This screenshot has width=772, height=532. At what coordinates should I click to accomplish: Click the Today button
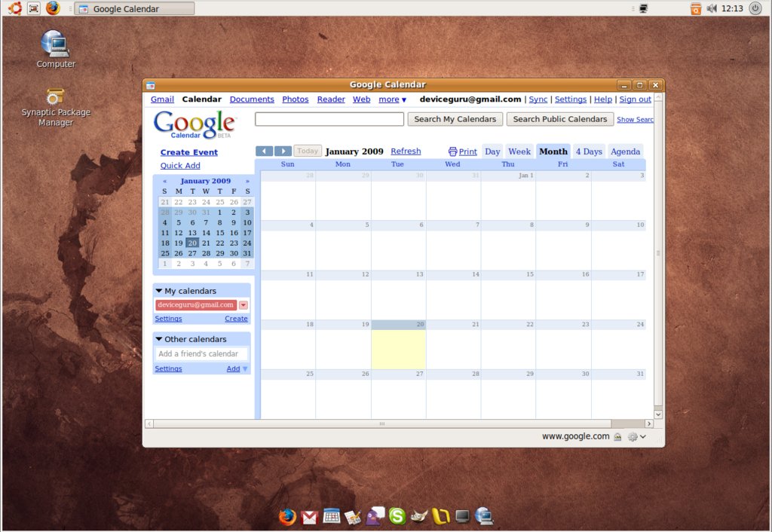pos(308,151)
